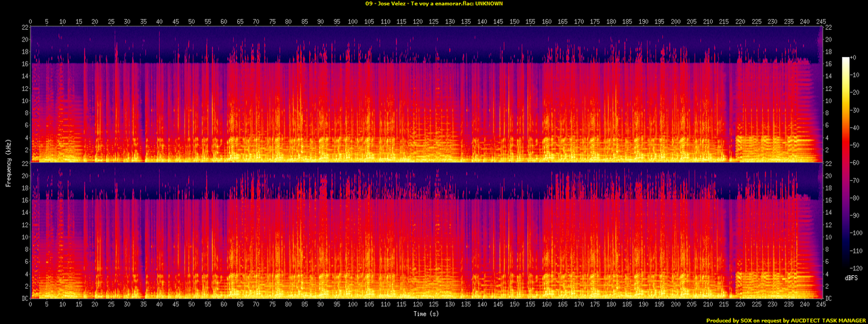Click the '16' tick on the upper channel's left axis
The width and height of the screenshot is (868, 324).
[x=25, y=64]
